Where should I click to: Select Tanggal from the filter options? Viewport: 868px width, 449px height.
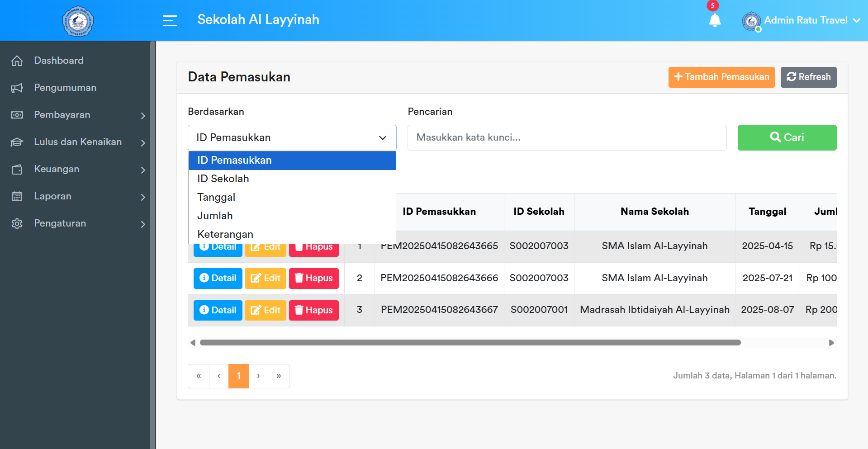(216, 197)
